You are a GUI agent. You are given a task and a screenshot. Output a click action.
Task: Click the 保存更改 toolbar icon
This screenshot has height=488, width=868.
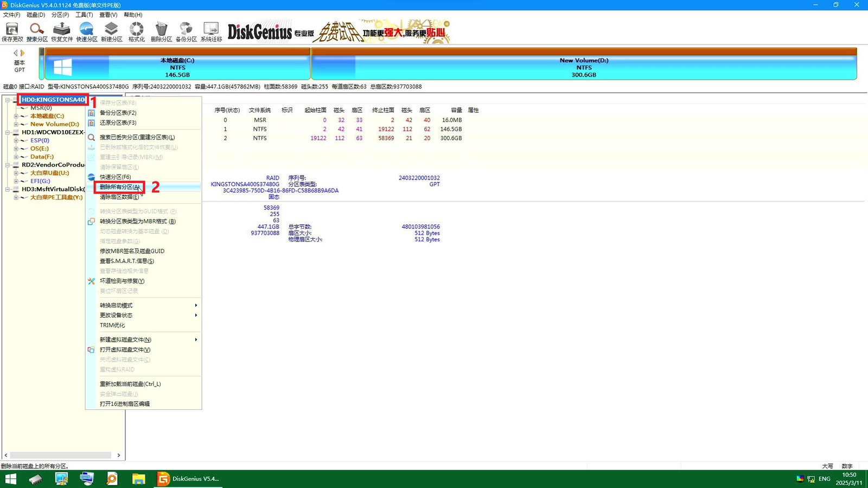tap(12, 32)
